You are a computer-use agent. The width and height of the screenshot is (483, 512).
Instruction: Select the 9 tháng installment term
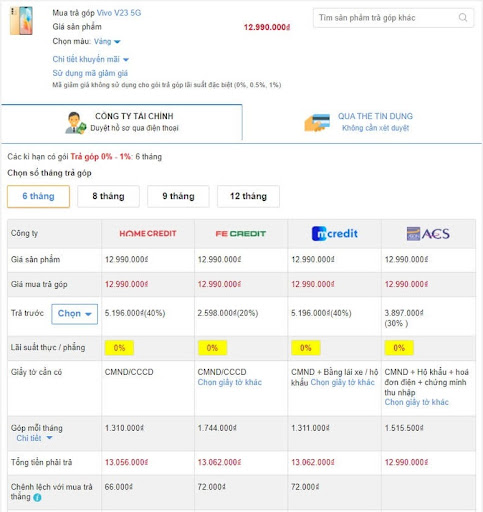coord(178,196)
